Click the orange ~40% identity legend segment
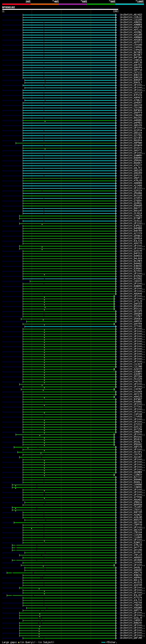146x644 pixels. (x=45, y=4)
